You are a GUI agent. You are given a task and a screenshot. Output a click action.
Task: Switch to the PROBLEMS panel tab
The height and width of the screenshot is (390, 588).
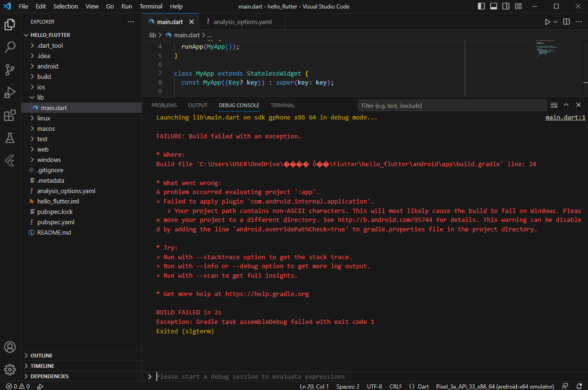tap(164, 105)
